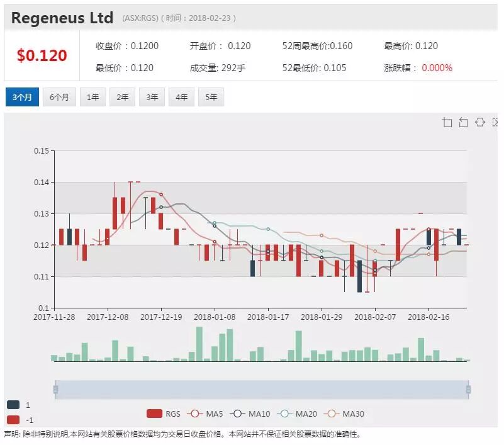The width and height of the screenshot is (504, 445).
Task: Click the 涨跌幅 0.000% value
Action: pos(418,68)
